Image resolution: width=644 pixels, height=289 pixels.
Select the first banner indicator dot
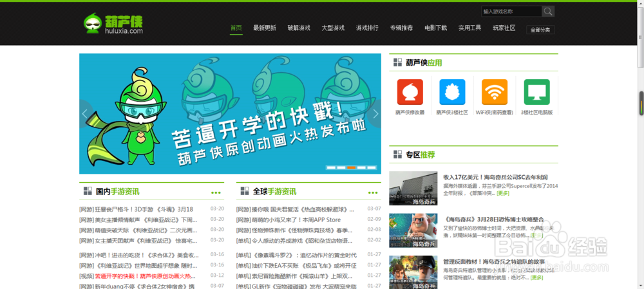point(331,167)
